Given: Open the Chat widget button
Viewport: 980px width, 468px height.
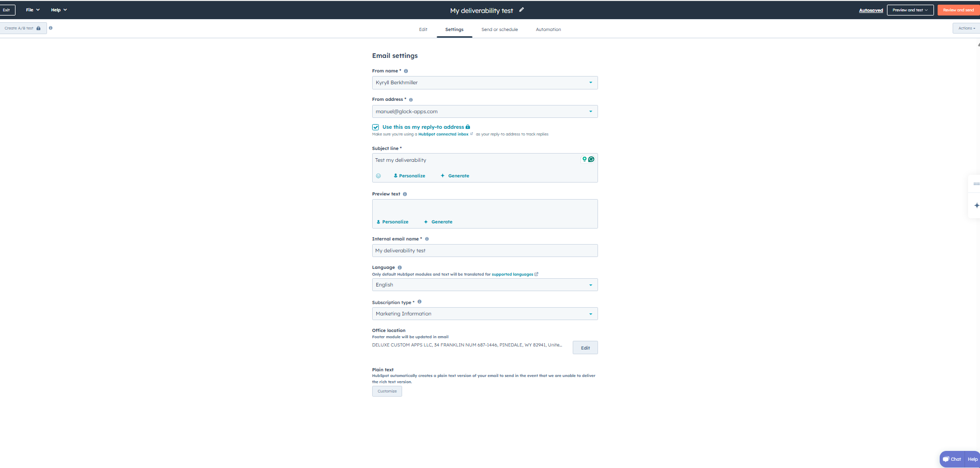Looking at the screenshot, I should (x=952, y=459).
